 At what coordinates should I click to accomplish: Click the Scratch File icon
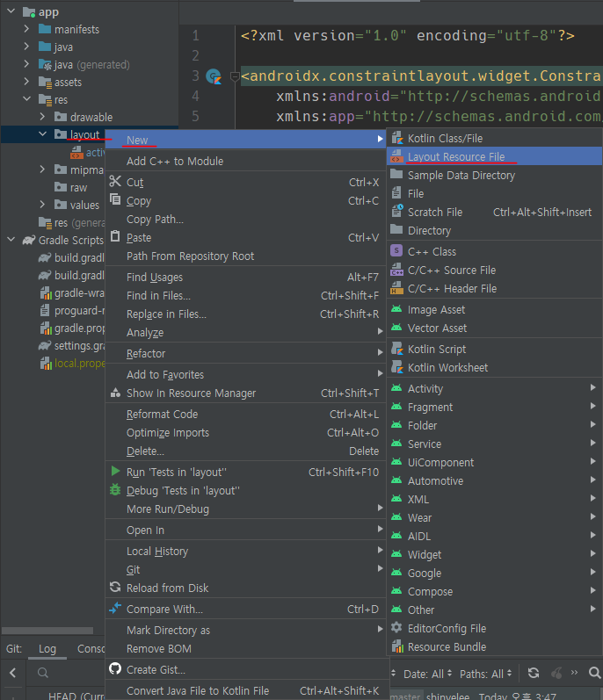(396, 212)
